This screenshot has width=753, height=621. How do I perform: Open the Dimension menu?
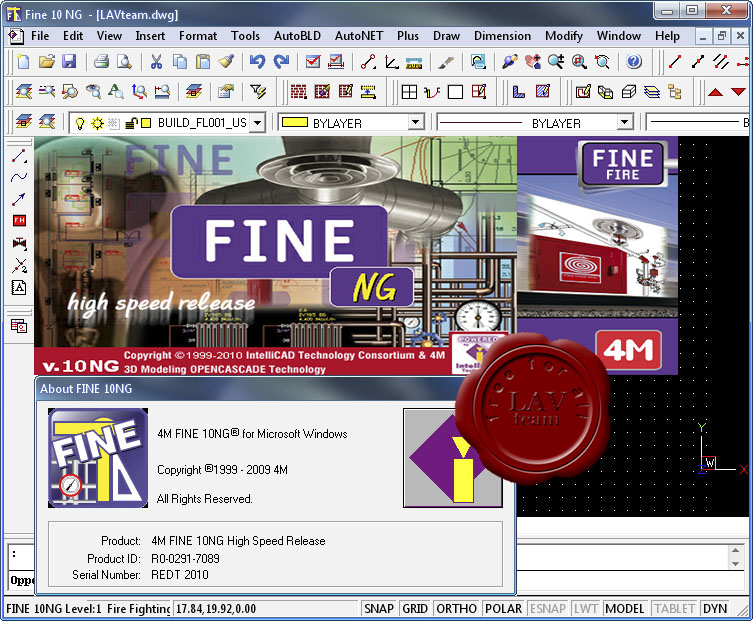[502, 36]
